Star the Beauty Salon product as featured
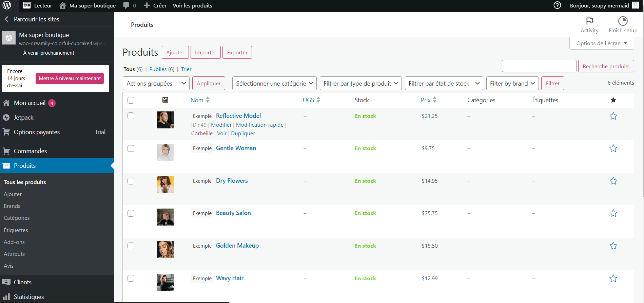The image size is (644, 303). click(613, 213)
